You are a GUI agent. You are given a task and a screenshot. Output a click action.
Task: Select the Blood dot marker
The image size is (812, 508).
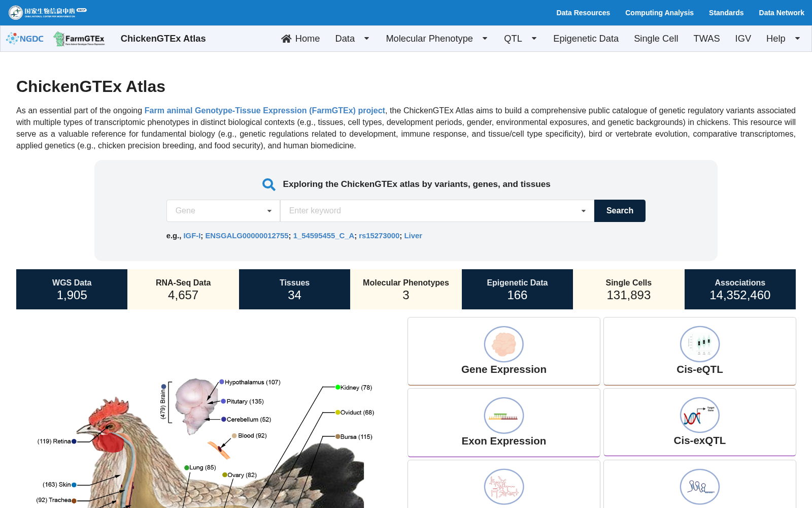(234, 436)
